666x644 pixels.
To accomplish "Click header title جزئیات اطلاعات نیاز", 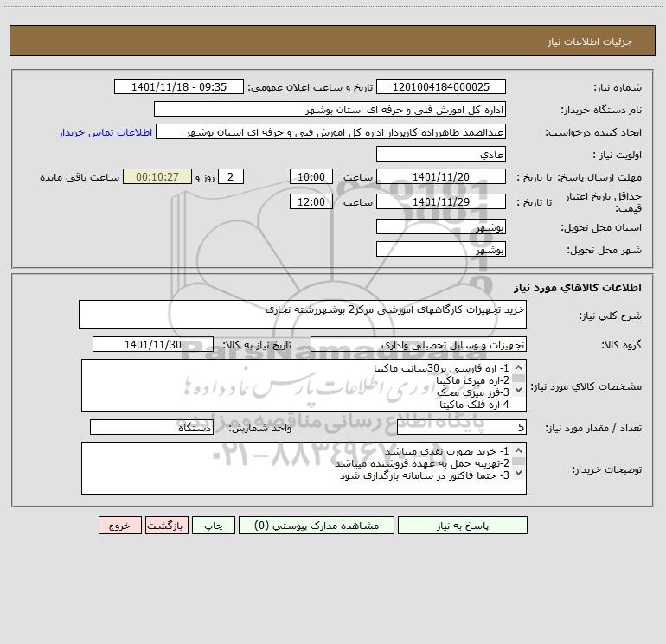I will tap(590, 41).
